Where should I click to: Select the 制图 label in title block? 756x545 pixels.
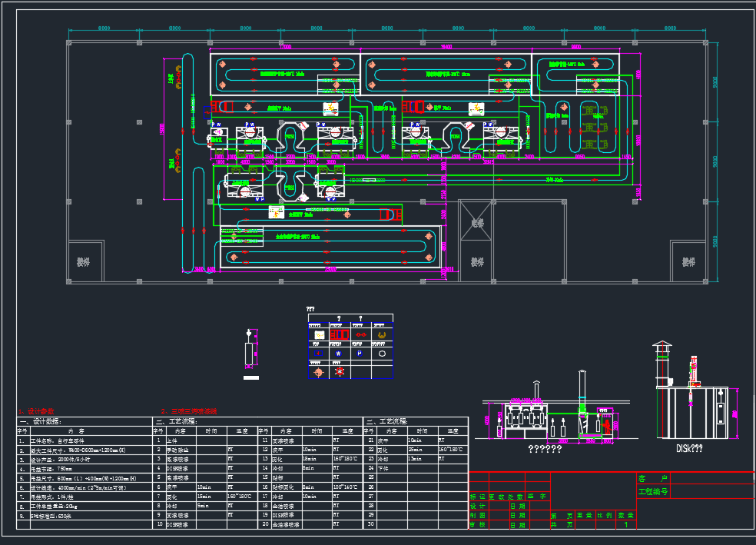coord(478,516)
